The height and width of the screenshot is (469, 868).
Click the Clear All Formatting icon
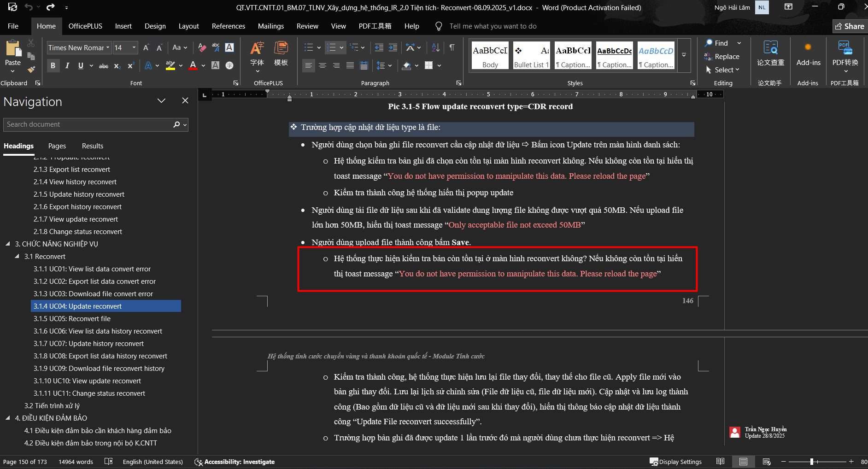coord(202,47)
